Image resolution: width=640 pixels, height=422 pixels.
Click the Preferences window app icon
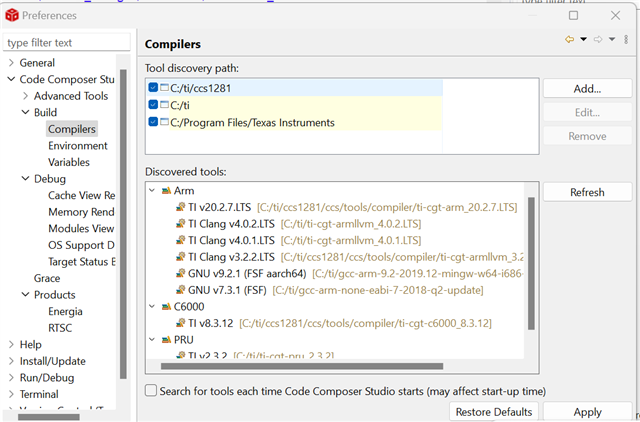(x=12, y=16)
